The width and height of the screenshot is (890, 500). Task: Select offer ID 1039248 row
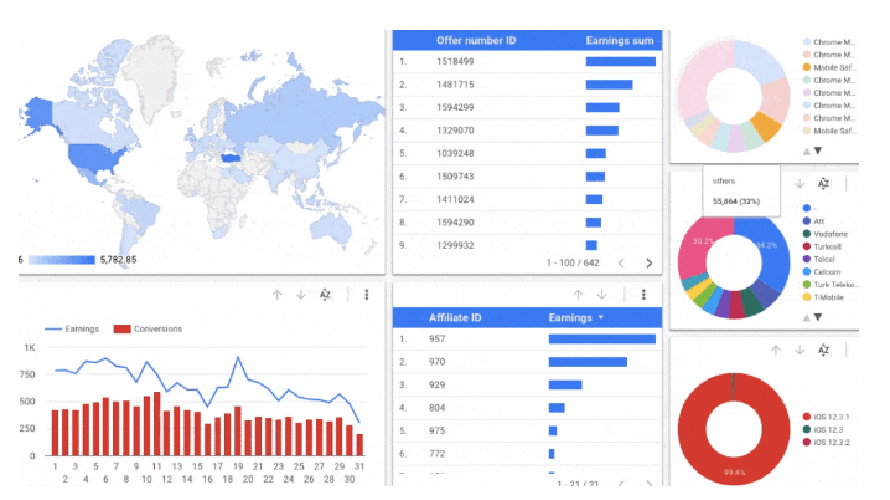(x=527, y=153)
